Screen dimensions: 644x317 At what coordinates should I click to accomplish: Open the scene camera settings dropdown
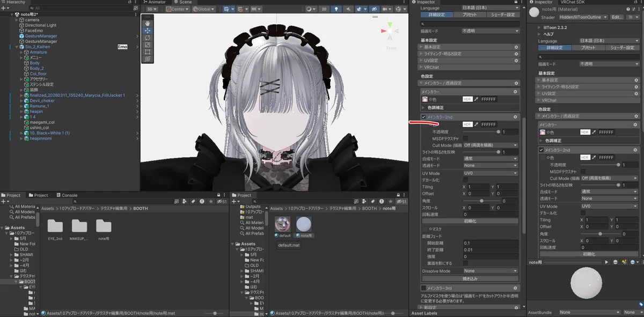tap(387, 9)
